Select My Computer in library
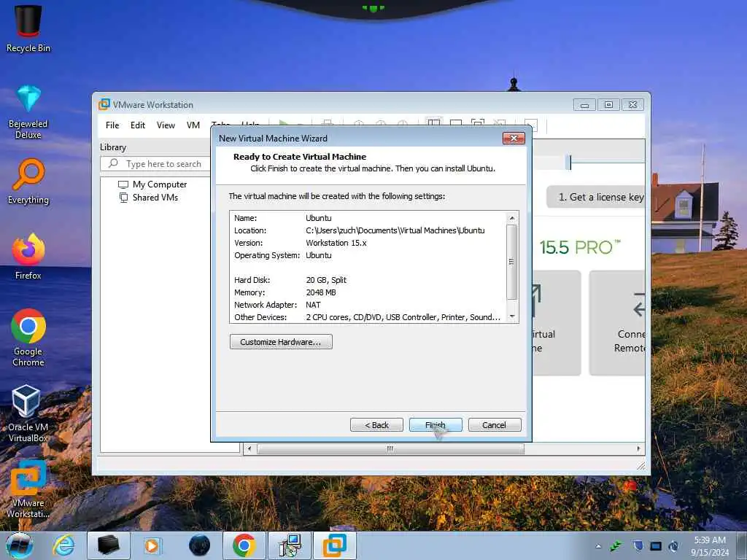Viewport: 747px width, 560px height. (160, 184)
